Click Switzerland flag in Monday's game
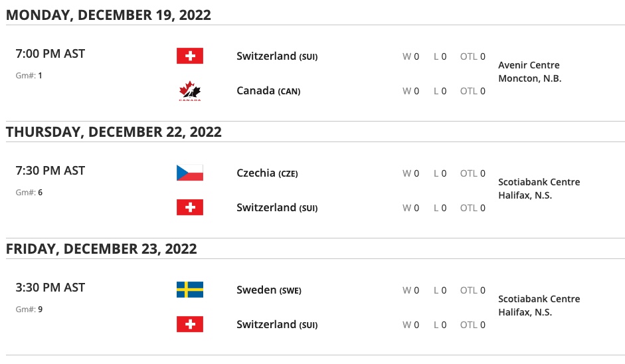625x364 pixels. click(x=189, y=56)
